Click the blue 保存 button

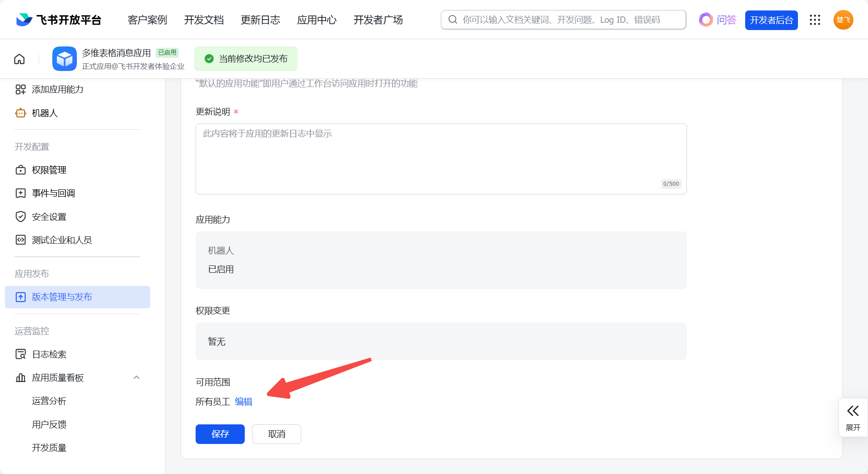(x=220, y=434)
